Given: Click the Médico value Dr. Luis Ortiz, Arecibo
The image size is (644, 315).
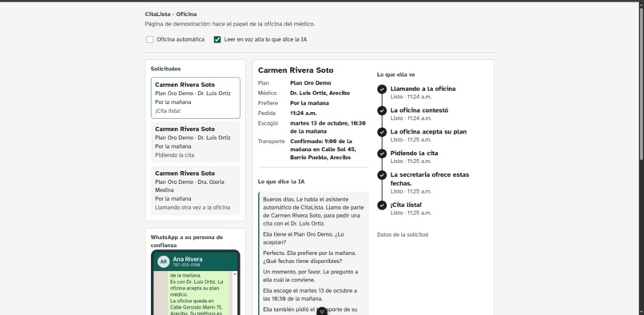Looking at the screenshot, I should (320, 93).
